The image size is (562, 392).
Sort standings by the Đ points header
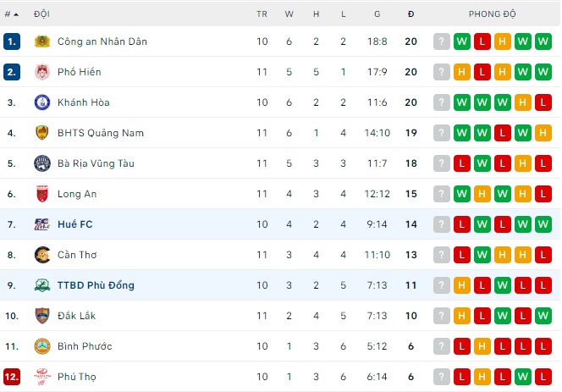coord(410,14)
